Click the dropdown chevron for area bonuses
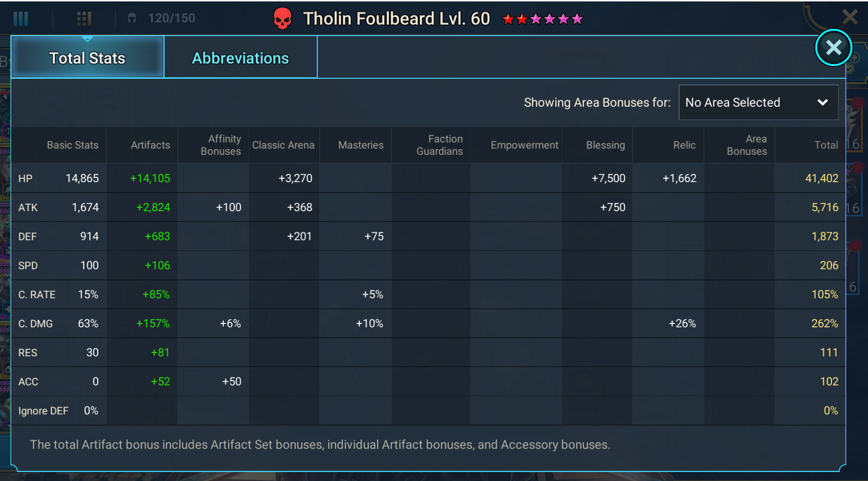This screenshot has height=481, width=868. tap(822, 102)
